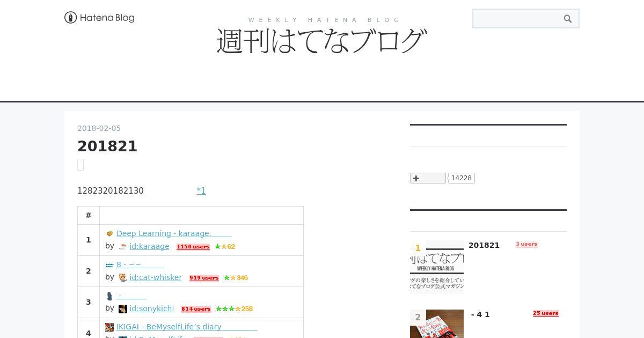Click the small box under article title

pos(80,165)
